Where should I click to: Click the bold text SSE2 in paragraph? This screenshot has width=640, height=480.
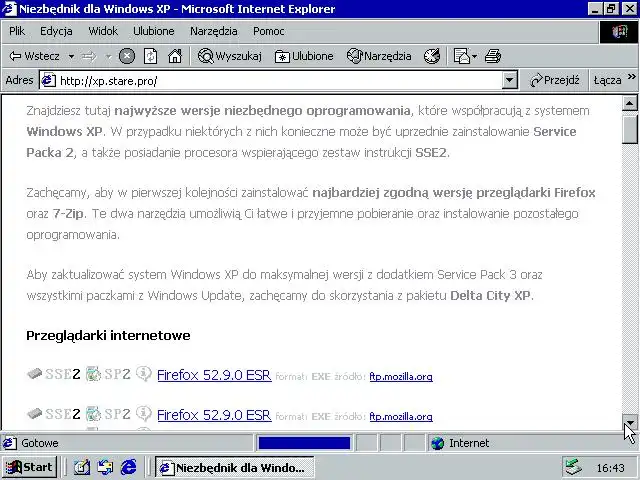point(431,153)
